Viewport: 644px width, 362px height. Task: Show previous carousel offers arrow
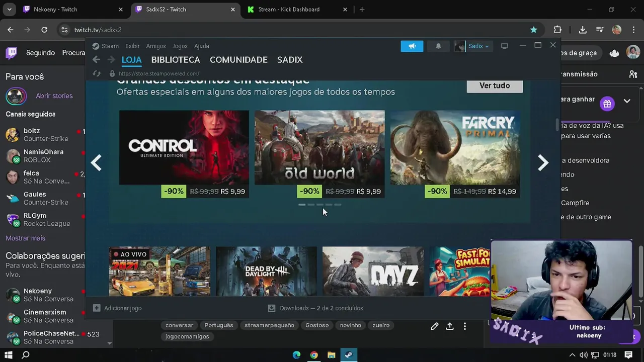click(96, 163)
